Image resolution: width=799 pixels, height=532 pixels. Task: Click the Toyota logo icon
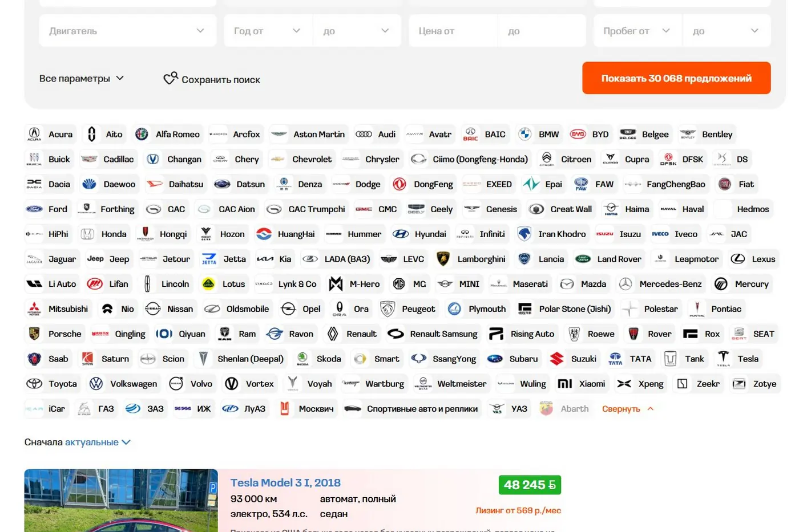tap(34, 384)
